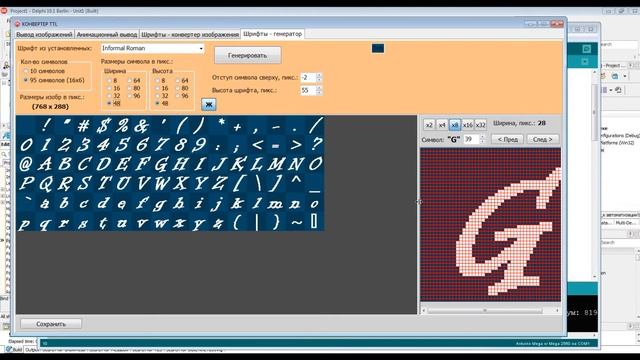The width and height of the screenshot is (640, 360).
Task: Select zoom x4 for pixel preview
Action: point(442,125)
